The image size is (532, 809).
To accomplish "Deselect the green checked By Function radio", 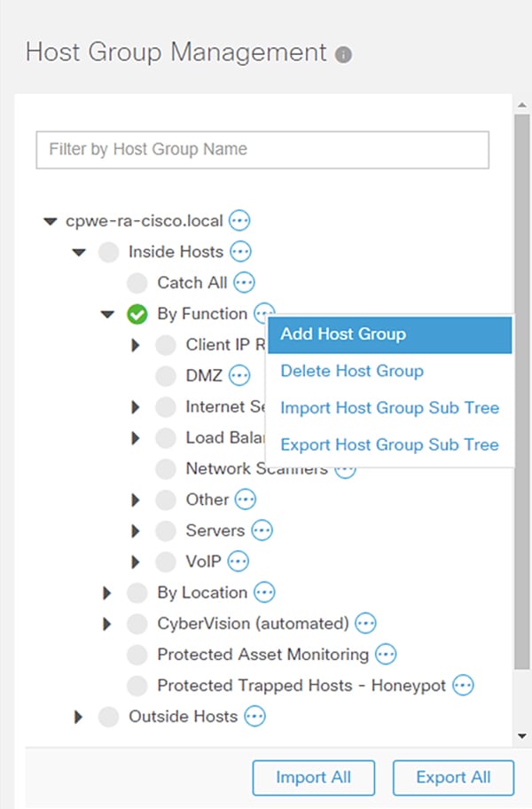I will click(x=137, y=314).
